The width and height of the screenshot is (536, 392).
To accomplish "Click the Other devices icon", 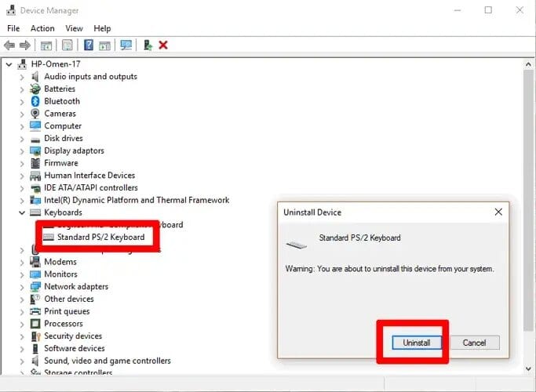I will pyautogui.click(x=35, y=299).
